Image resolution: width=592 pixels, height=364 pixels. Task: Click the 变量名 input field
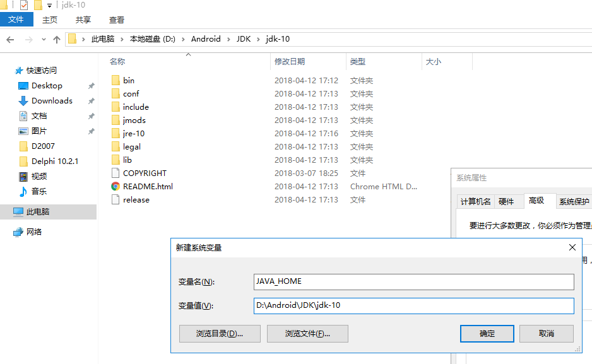point(414,282)
